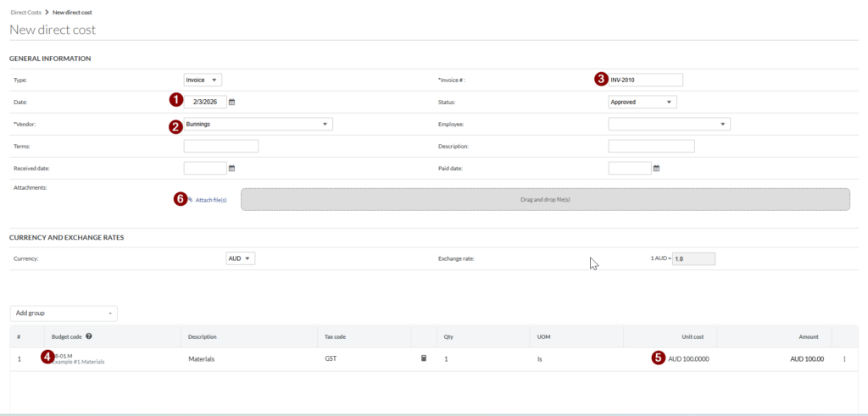Expand the Status dropdown showing Approved
Screen dimensions: 868x416
[642, 102]
